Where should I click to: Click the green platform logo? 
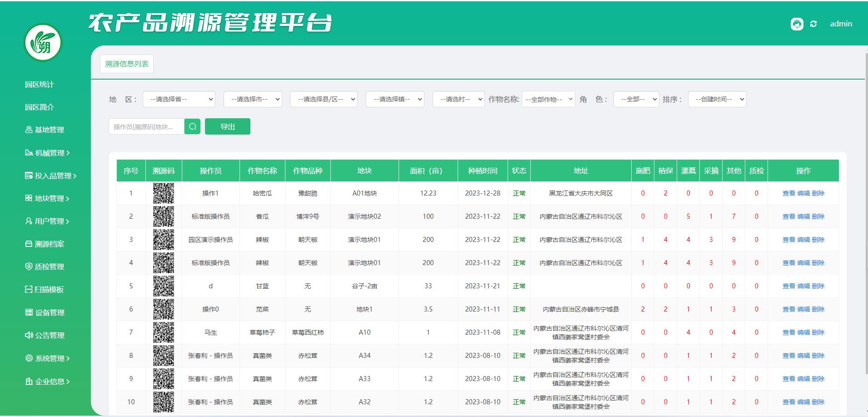43,43
